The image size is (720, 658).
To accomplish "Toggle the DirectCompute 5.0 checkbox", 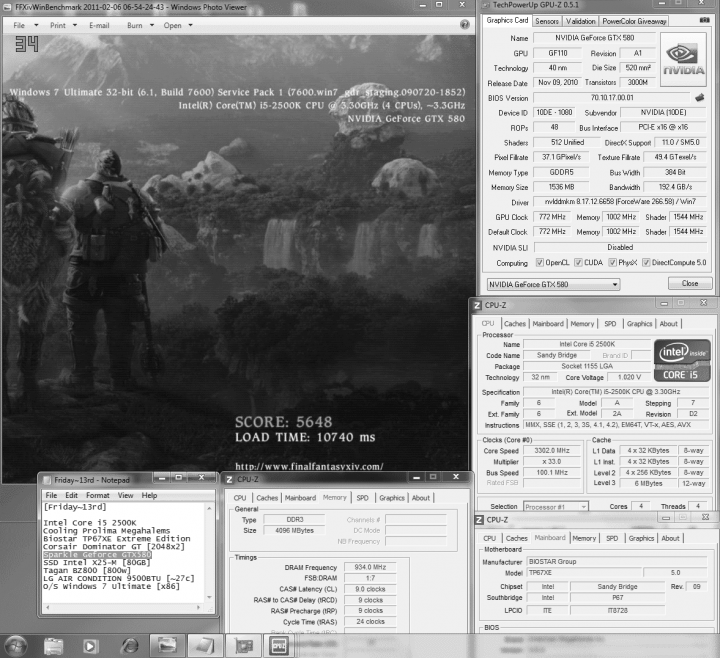I will (646, 263).
